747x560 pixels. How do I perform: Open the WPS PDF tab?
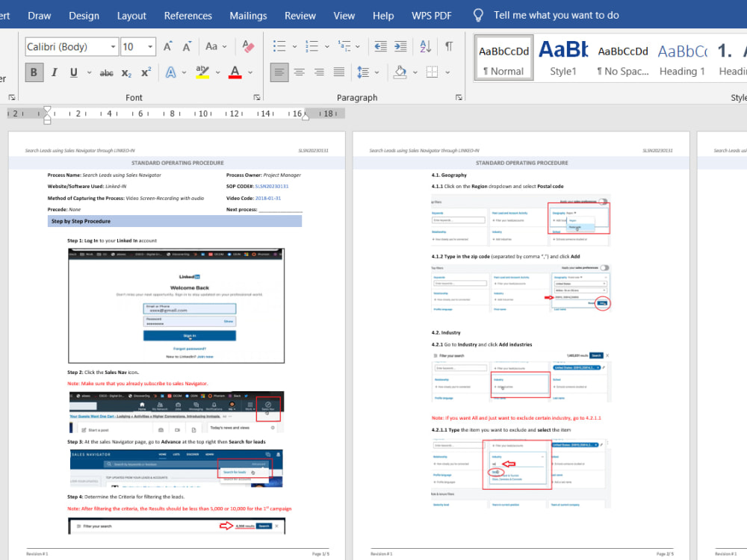point(431,15)
